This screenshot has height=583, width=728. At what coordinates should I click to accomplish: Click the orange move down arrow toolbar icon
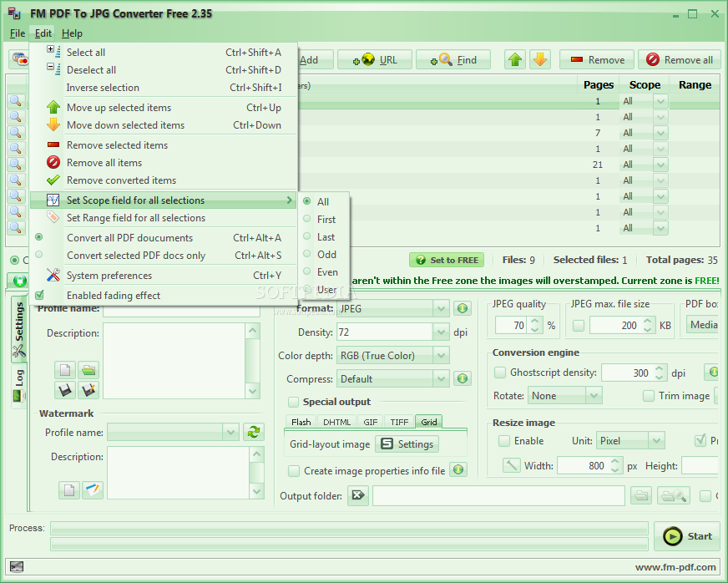[x=540, y=59]
